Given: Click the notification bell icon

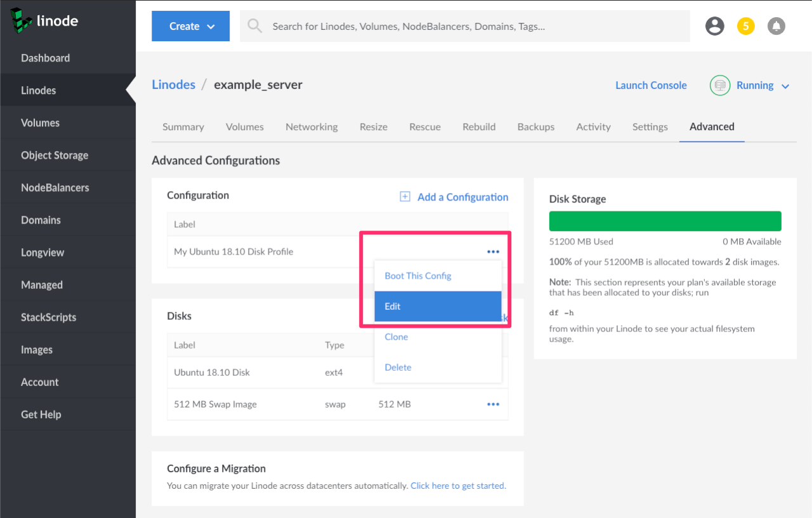Looking at the screenshot, I should pos(776,26).
